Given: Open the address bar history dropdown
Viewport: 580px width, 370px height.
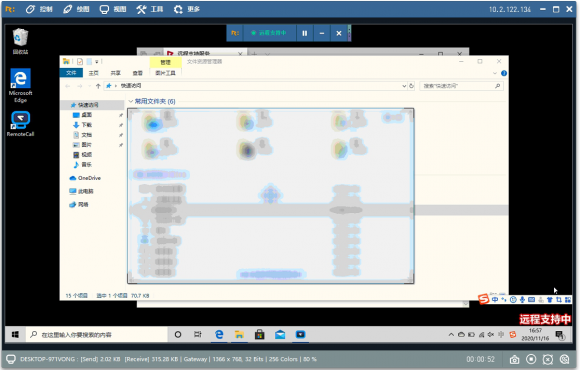Looking at the screenshot, I should (x=404, y=86).
